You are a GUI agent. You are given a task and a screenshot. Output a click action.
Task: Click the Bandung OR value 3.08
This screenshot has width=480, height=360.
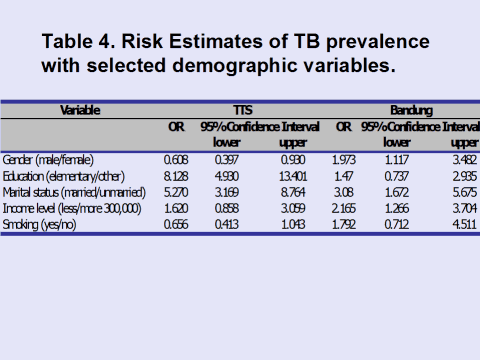click(344, 192)
